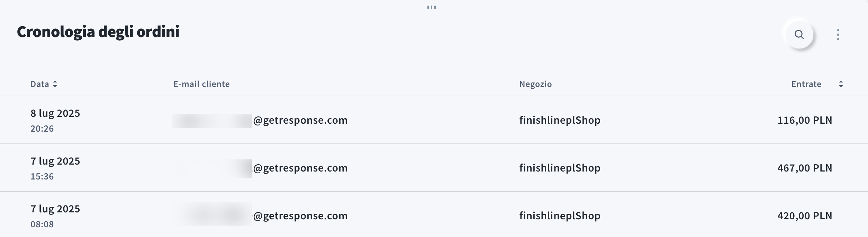Click the Data column header

40,84
